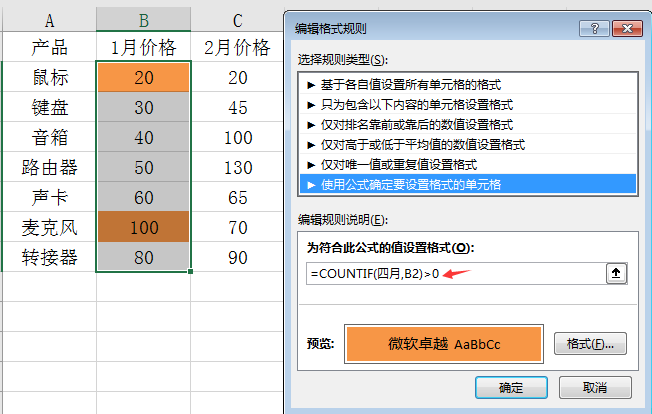Close the 编辑格式规则 dialog
Viewport: 652px width, 414px height.
click(627, 29)
